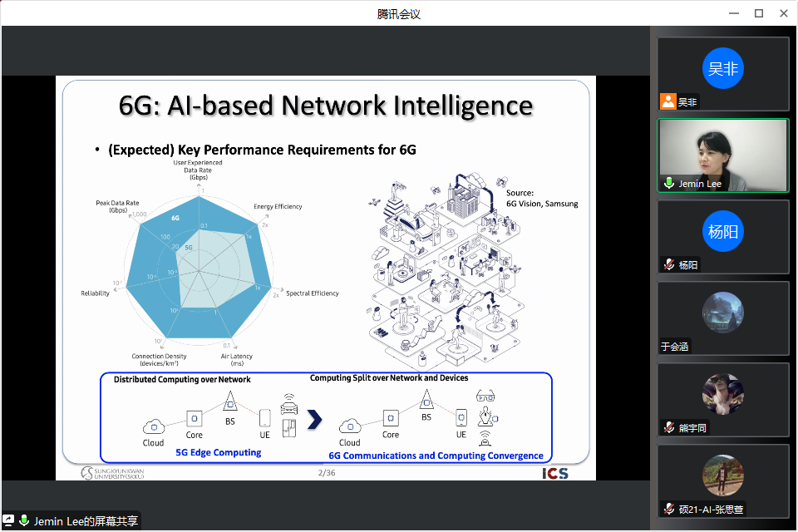
Task: Select 熊宇同's profile picture
Action: (722, 394)
